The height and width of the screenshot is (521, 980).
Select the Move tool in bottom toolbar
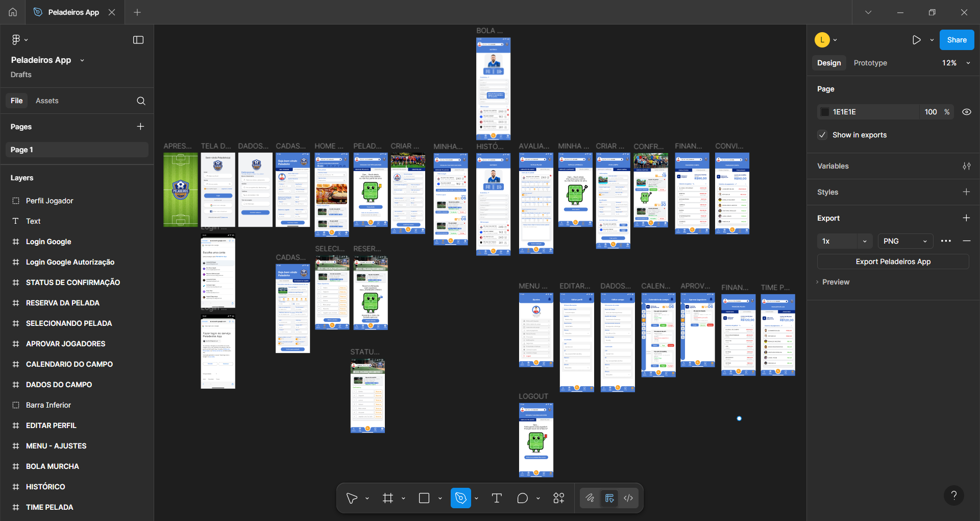(x=352, y=498)
